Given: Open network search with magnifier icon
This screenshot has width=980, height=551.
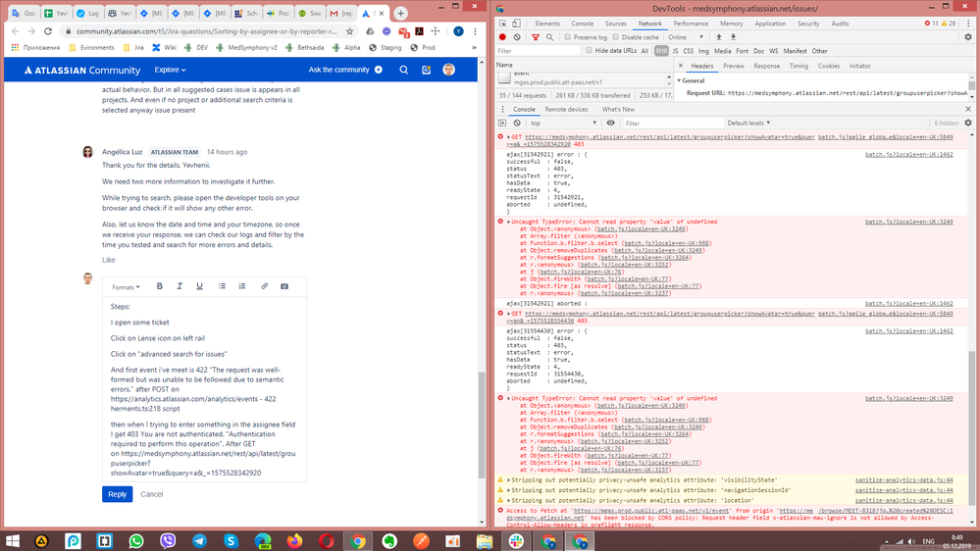Looking at the screenshot, I should click(550, 37).
